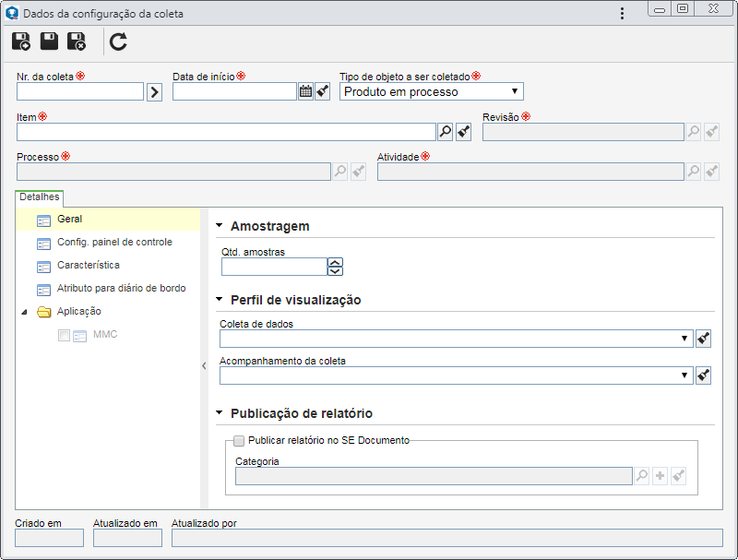The image size is (738, 560).
Task: Open the calendar picker for Data de início
Action: [305, 91]
